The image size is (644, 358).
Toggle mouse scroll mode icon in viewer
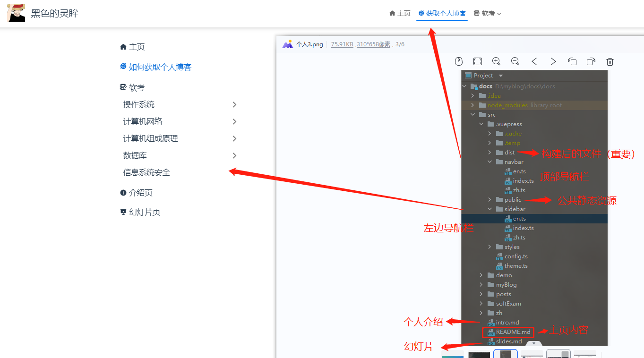point(458,61)
